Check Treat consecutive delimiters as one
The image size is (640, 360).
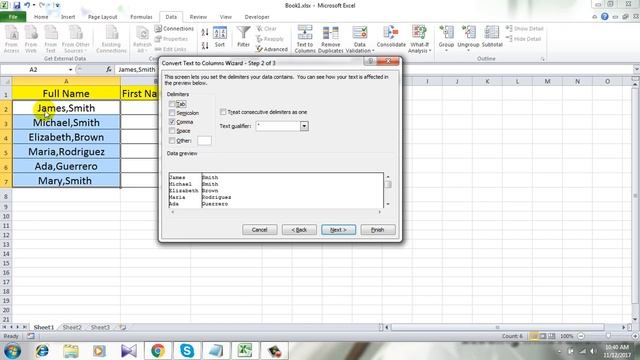click(x=223, y=112)
